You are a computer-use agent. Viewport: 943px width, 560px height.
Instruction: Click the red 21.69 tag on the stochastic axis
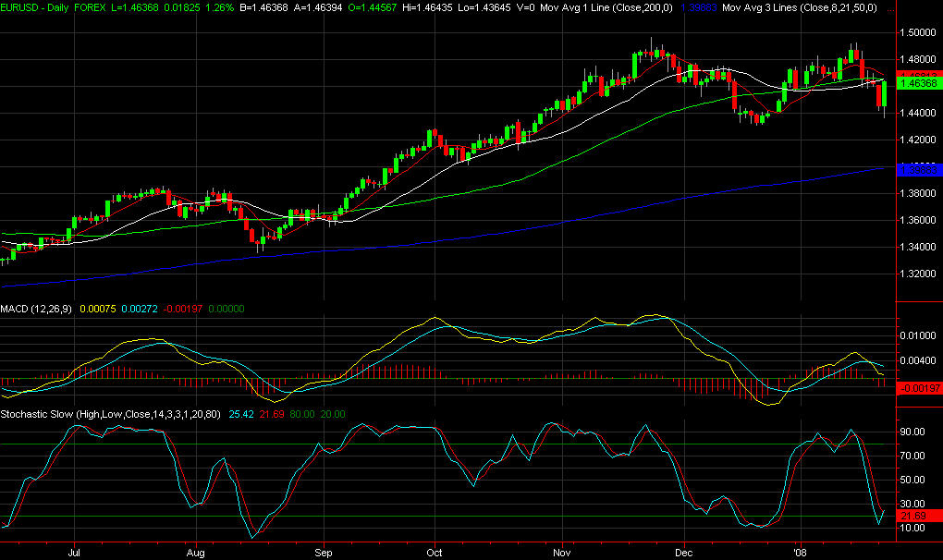tap(919, 517)
